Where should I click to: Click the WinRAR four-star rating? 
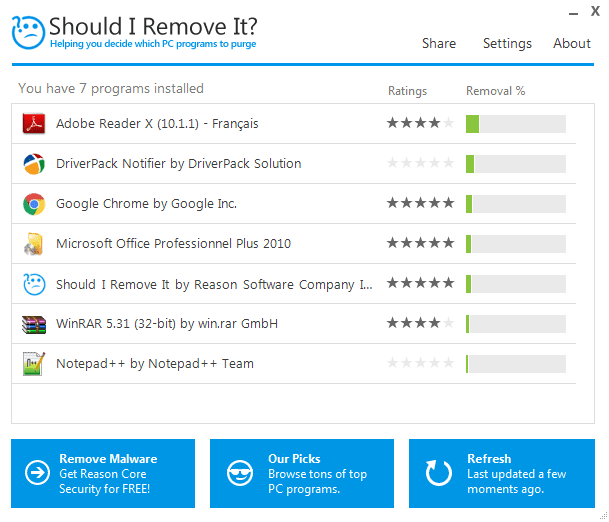pyautogui.click(x=420, y=322)
